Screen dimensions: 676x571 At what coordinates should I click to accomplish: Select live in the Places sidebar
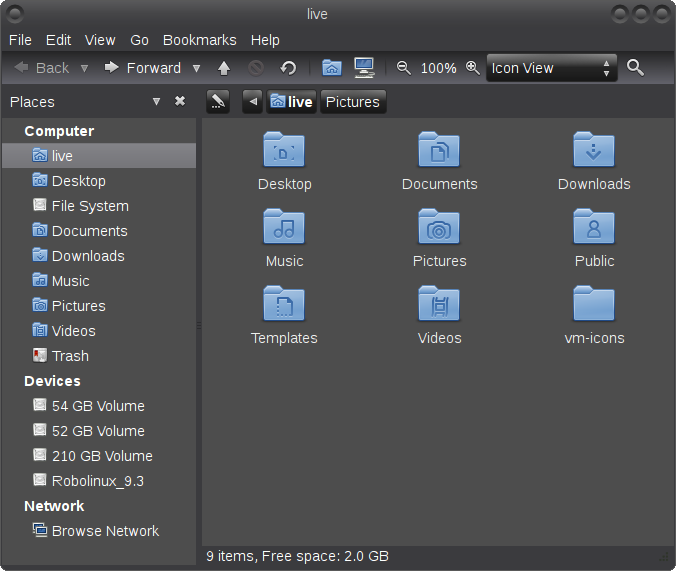99,156
